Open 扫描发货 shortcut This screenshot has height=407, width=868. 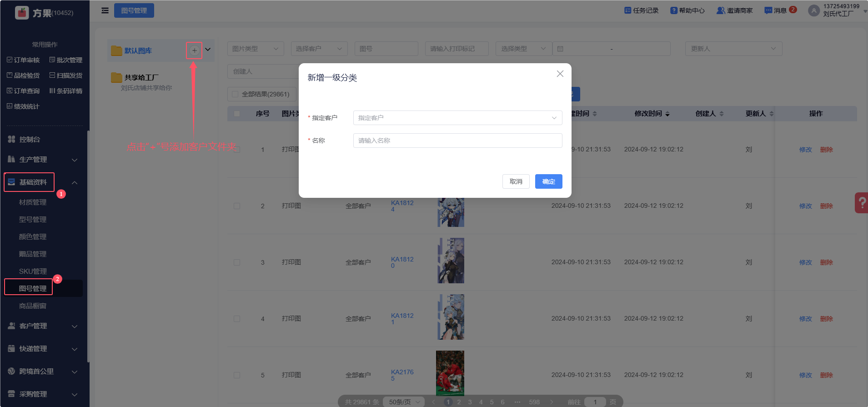pyautogui.click(x=66, y=75)
